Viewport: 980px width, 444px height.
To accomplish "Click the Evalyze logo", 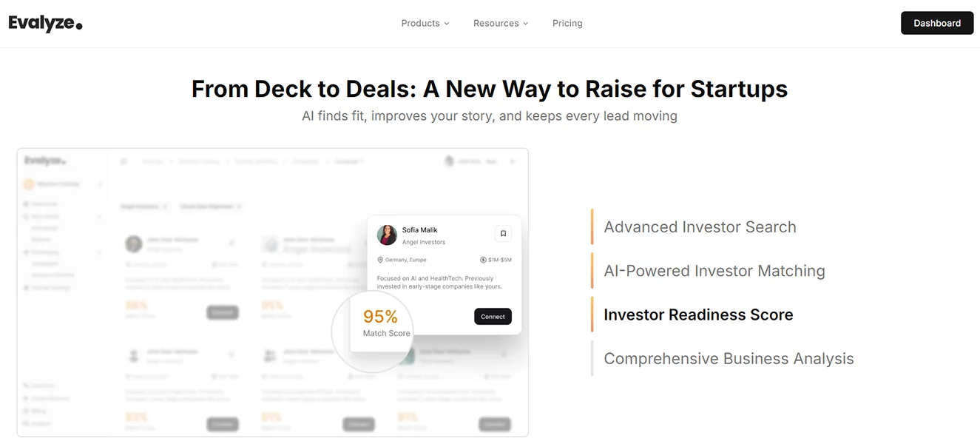I will point(45,23).
